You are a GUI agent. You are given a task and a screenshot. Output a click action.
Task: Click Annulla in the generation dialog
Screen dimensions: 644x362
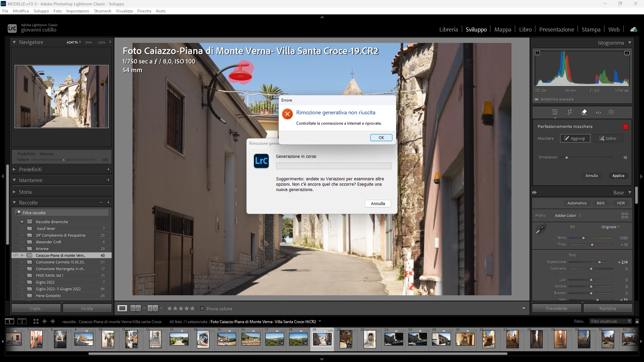coord(378,203)
